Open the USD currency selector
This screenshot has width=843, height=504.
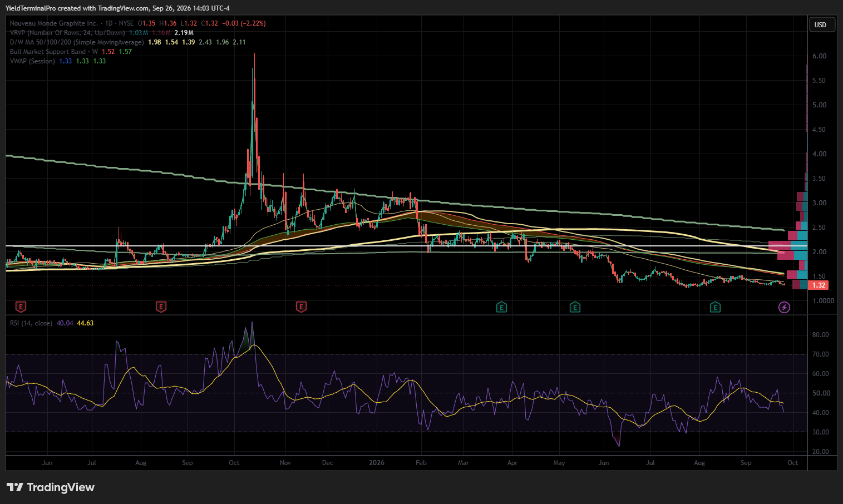pos(821,24)
